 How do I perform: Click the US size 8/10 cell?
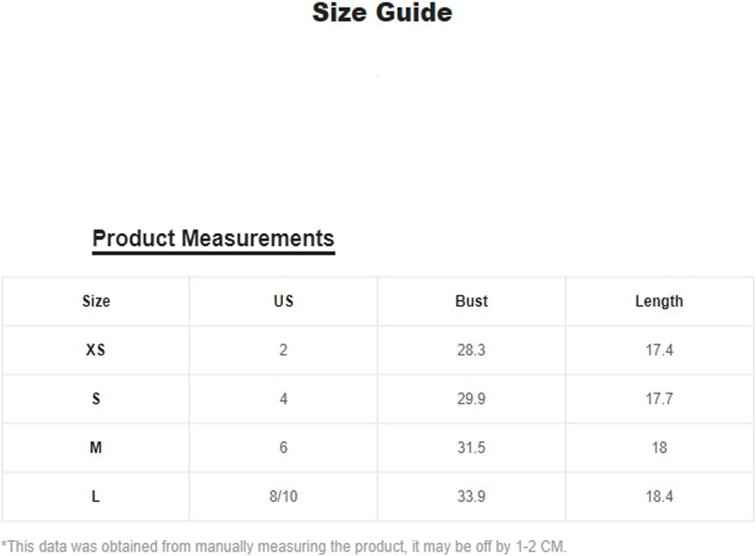[283, 496]
